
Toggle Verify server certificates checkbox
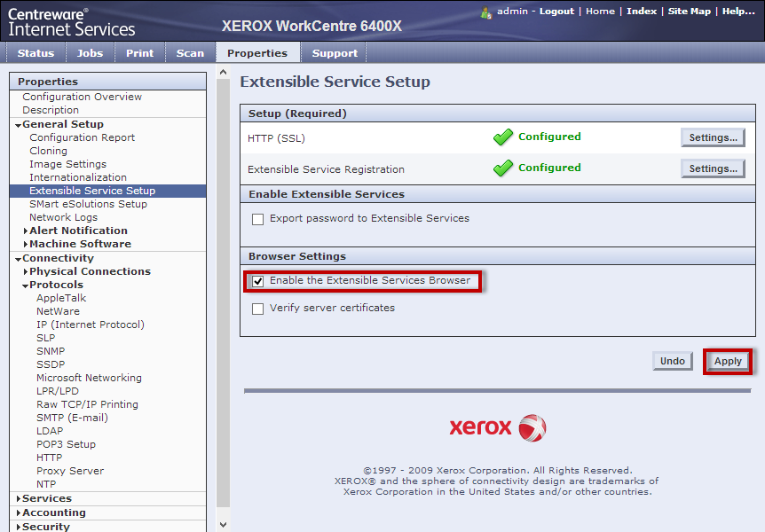[258, 309]
